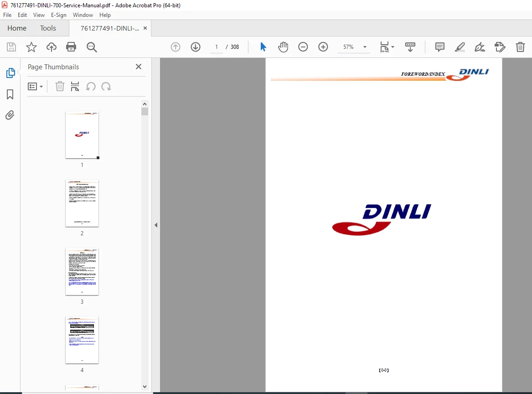Add a sticky note comment
532x394 pixels.
pos(440,47)
